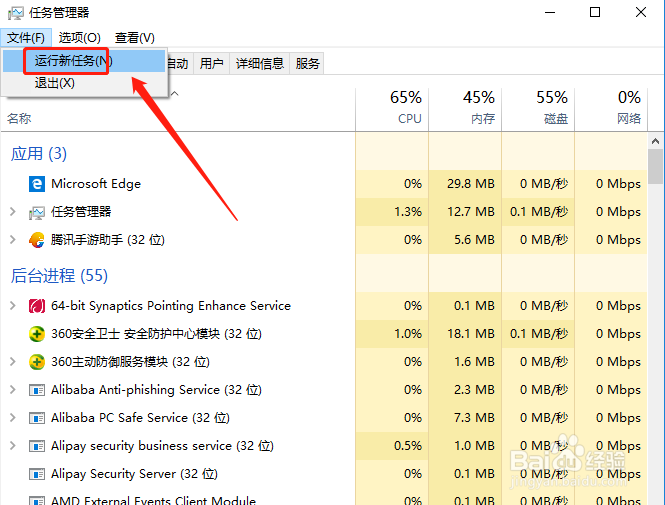Screen dimensions: 665x505
Task: Click the Task Manager title bar icon
Action: (x=16, y=13)
